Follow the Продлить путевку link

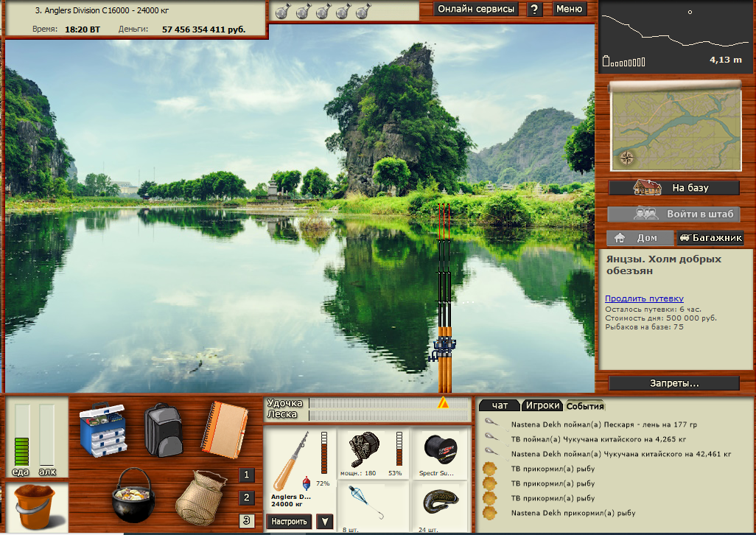coord(644,298)
